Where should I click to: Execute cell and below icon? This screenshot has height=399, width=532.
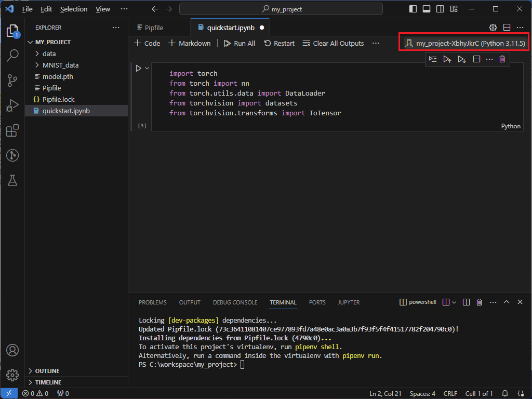(461, 59)
